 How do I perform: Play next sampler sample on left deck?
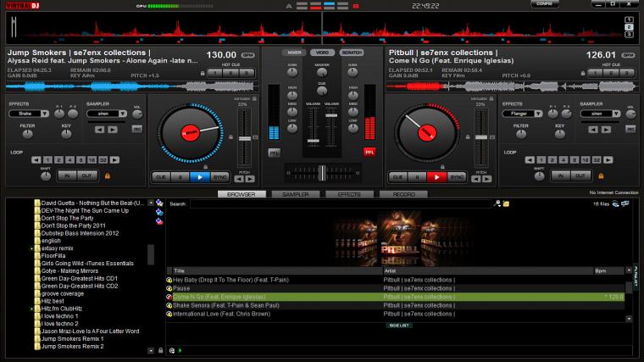[x=113, y=130]
